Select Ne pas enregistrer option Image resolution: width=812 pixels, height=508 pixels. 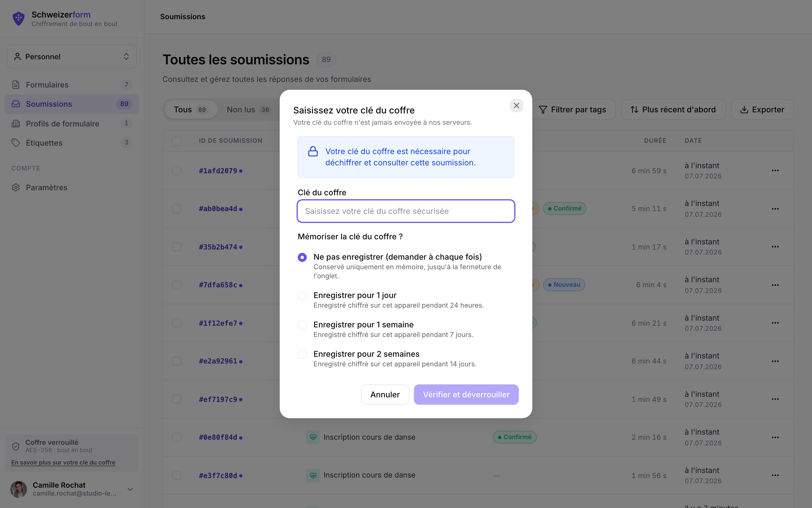click(x=302, y=257)
